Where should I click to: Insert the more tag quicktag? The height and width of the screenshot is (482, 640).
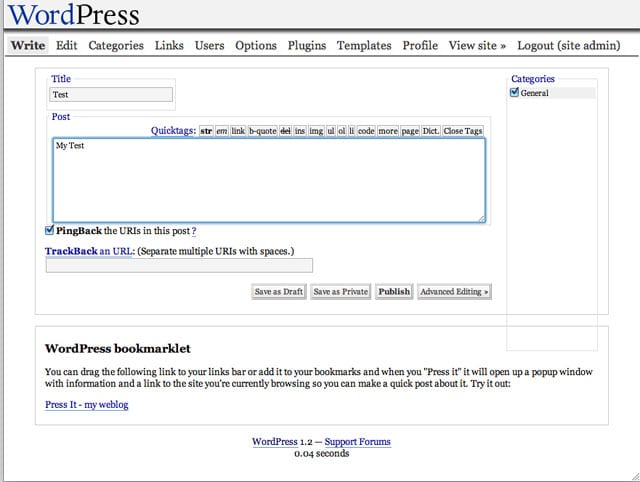click(388, 131)
